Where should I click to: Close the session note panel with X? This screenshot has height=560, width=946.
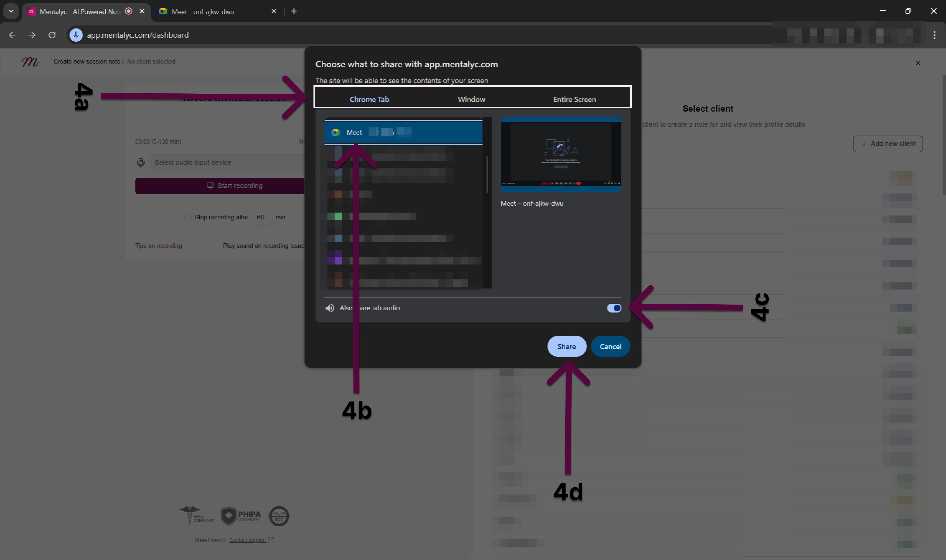coord(918,63)
